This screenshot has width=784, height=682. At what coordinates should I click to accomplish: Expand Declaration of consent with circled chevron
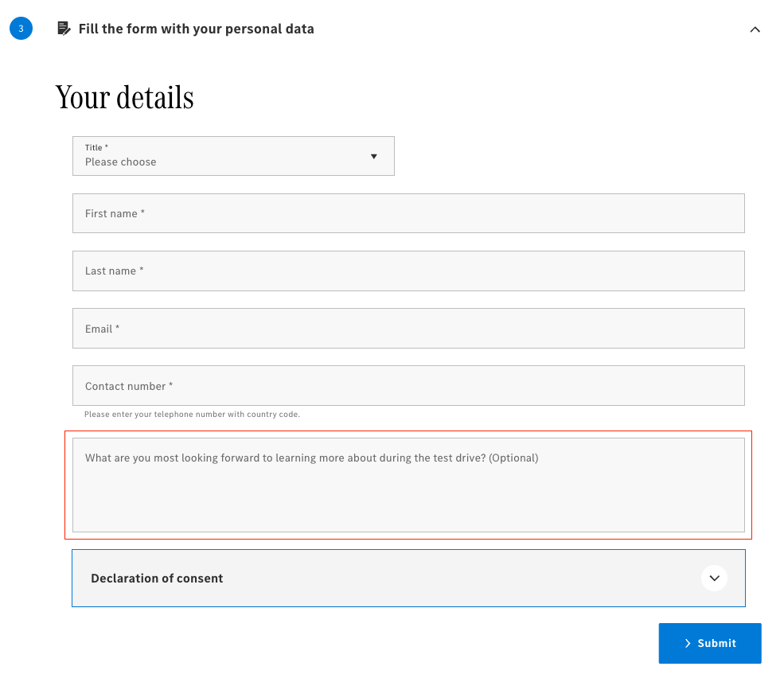714,579
